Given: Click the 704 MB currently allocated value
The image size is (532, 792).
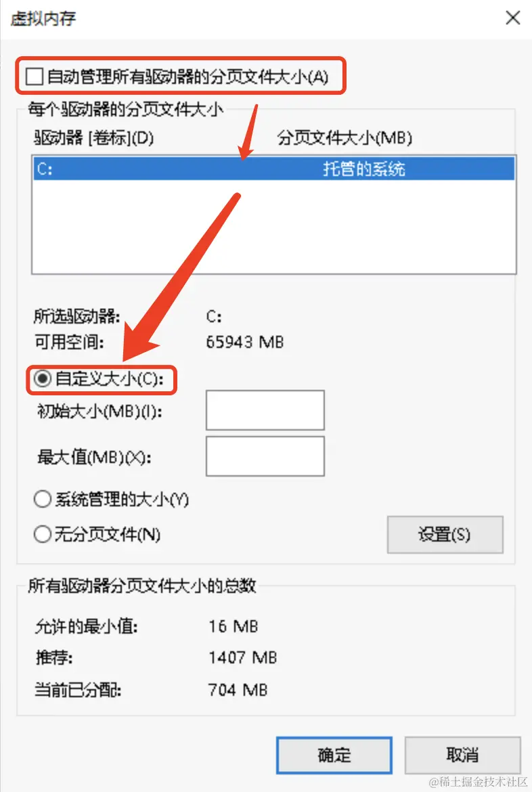Looking at the screenshot, I should tap(238, 690).
